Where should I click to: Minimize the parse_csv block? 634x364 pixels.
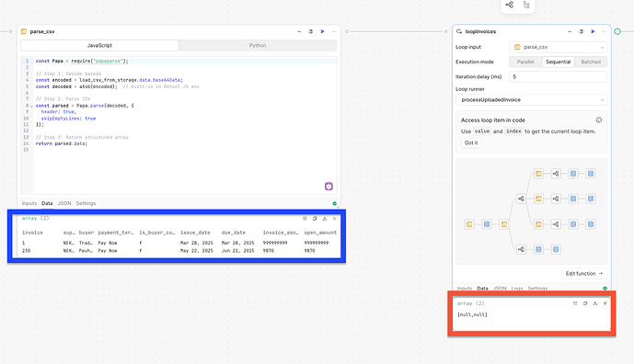point(299,31)
